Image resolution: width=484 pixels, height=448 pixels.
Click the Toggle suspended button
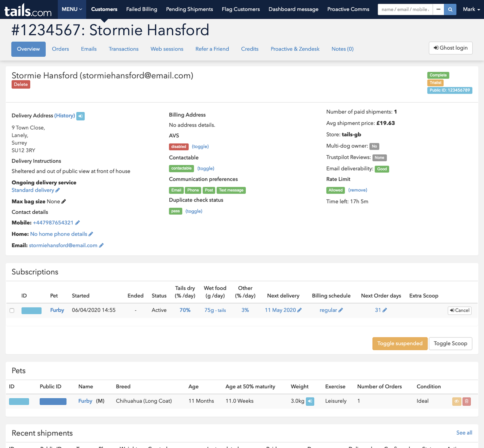400,344
